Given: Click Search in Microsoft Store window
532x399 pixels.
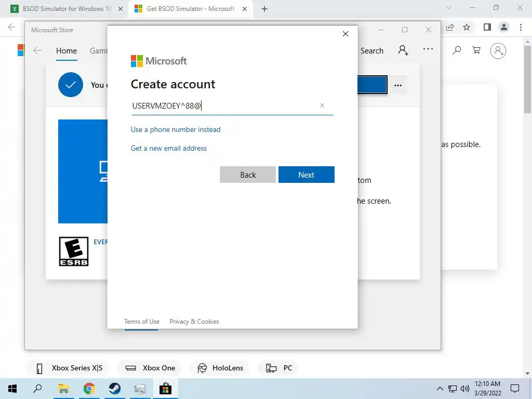Looking at the screenshot, I should (372, 51).
